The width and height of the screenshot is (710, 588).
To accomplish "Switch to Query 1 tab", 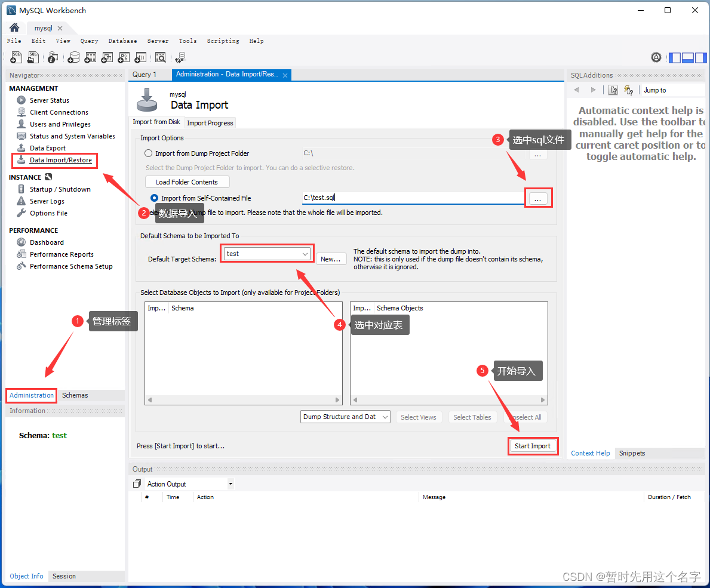I will pyautogui.click(x=145, y=75).
